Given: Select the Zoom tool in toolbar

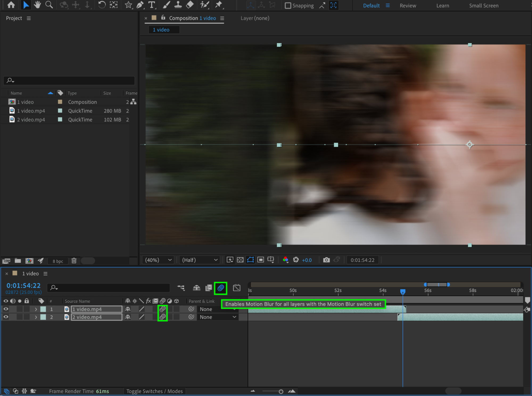Looking at the screenshot, I should tap(49, 5).
